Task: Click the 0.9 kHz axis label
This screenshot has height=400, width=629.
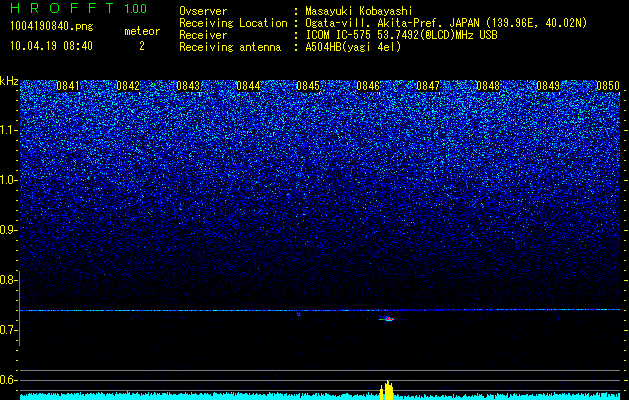Action: pos(9,230)
